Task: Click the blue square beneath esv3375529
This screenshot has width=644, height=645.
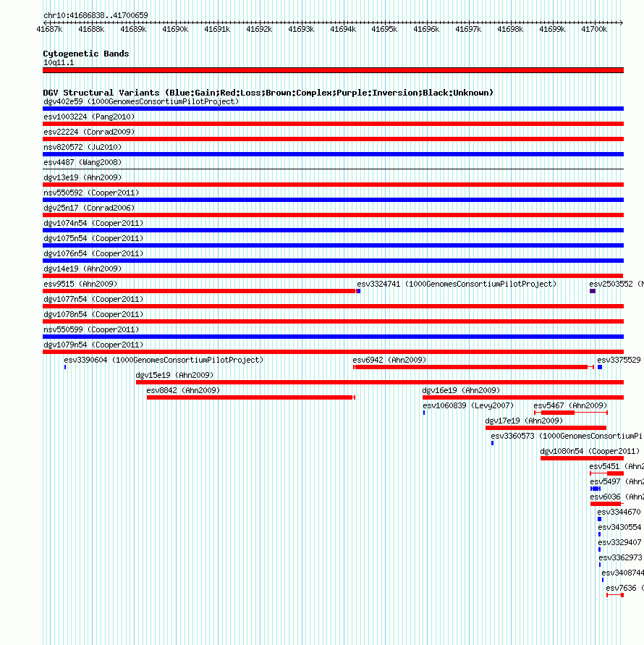Action: click(x=600, y=367)
